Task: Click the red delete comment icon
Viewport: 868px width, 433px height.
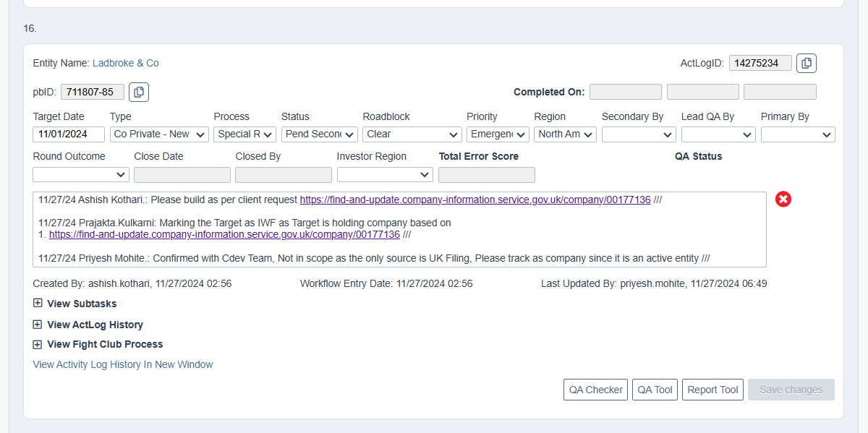Action: point(783,199)
